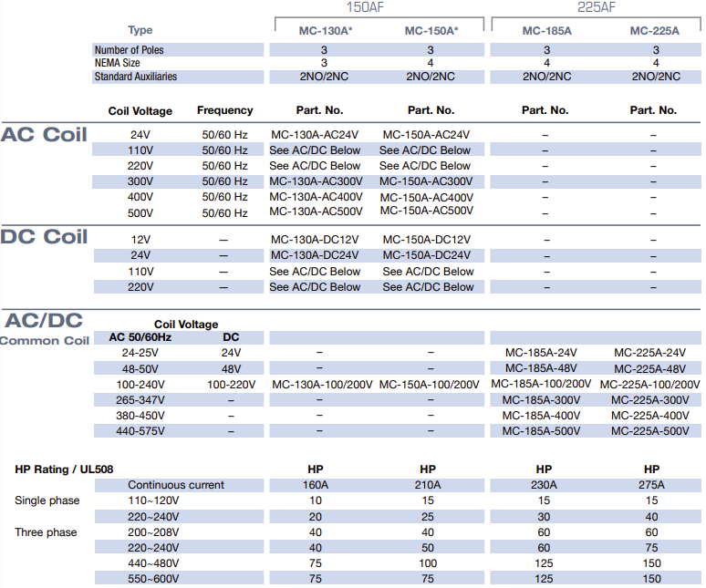Select the 100 HP value for 440~480V
This screenshot has height=588, width=706.
(x=427, y=563)
